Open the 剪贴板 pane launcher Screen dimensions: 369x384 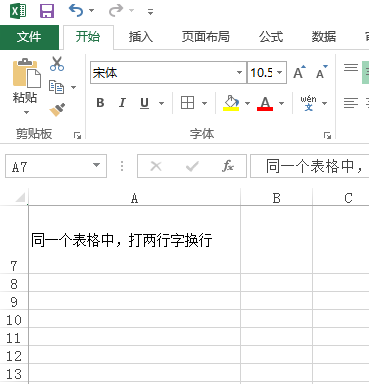click(77, 135)
